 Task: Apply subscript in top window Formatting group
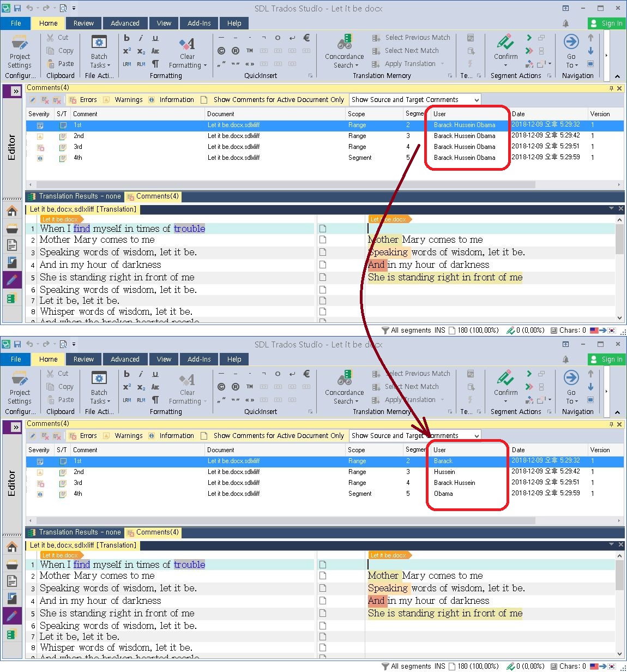(141, 51)
